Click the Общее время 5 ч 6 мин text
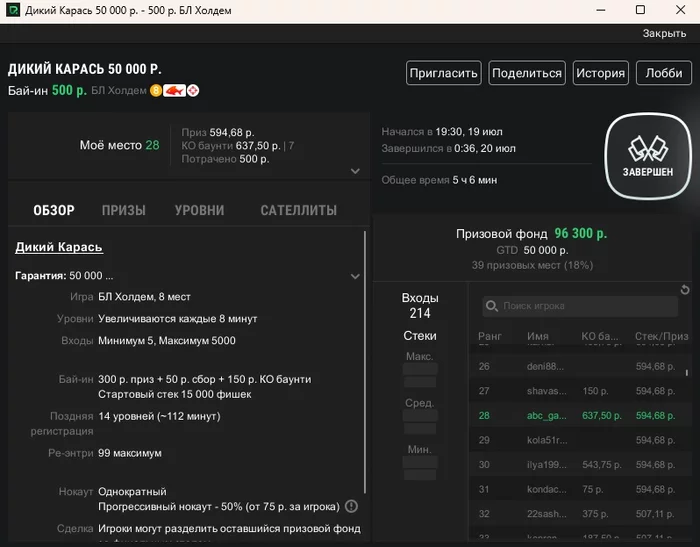This screenshot has width=700, height=547. (x=439, y=180)
